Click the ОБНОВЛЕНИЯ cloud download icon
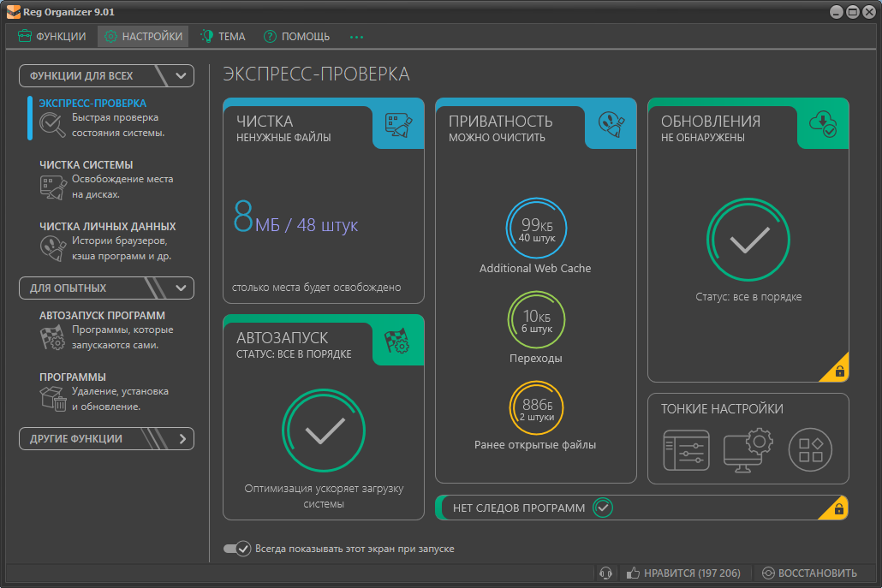The width and height of the screenshot is (882, 588). (x=822, y=124)
